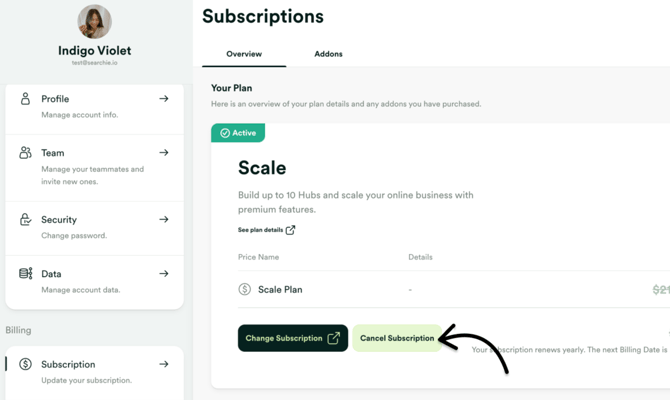Open Security settings via its arrow
The image size is (670, 400).
164,220
